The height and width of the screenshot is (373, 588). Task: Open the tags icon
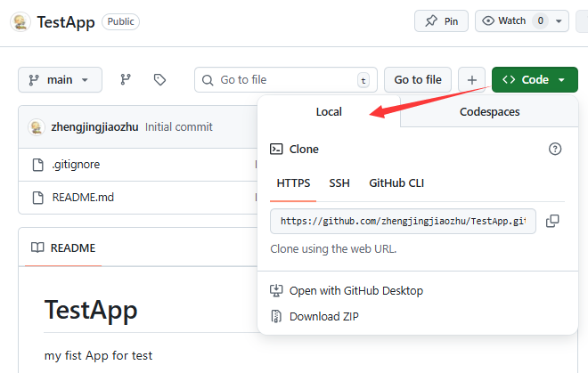click(159, 80)
